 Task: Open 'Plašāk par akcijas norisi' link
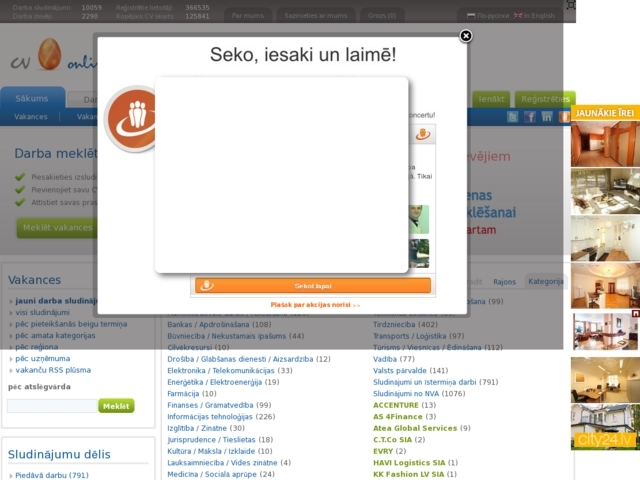click(315, 304)
